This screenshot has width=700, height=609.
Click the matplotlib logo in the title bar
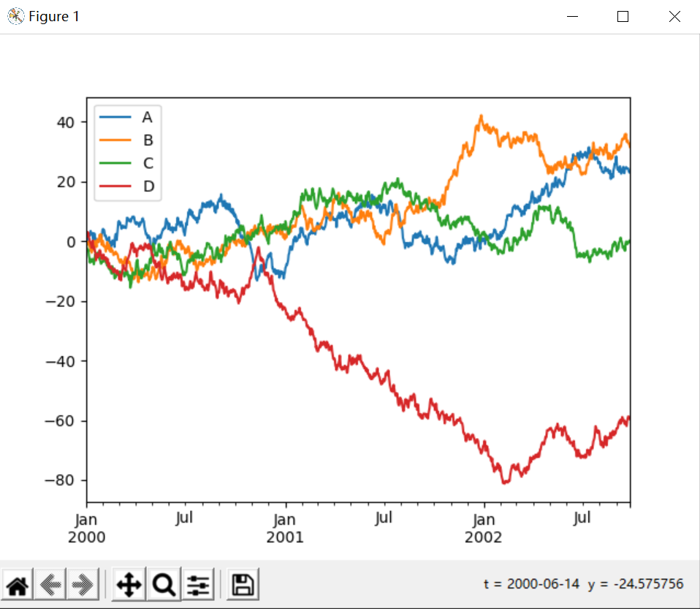15,15
